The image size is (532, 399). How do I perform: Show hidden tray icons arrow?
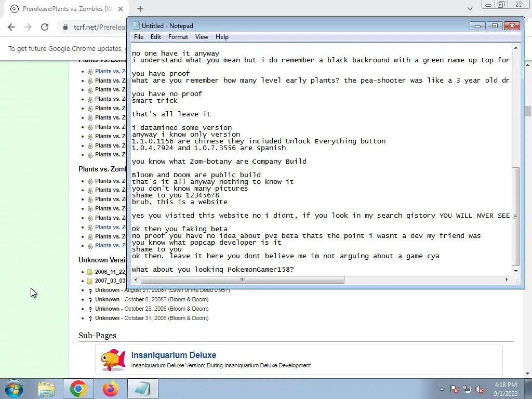point(442,389)
